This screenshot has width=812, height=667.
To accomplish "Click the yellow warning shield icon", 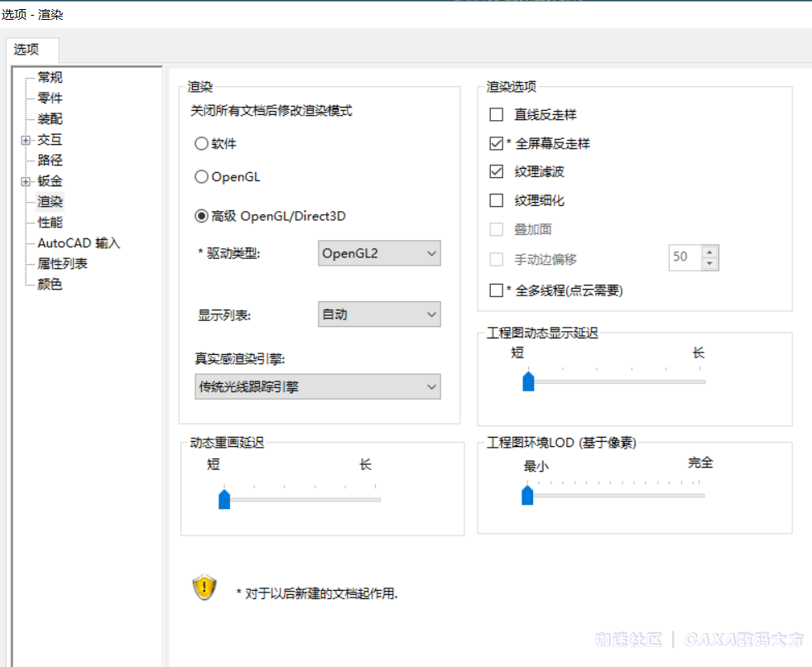I will 204,587.
